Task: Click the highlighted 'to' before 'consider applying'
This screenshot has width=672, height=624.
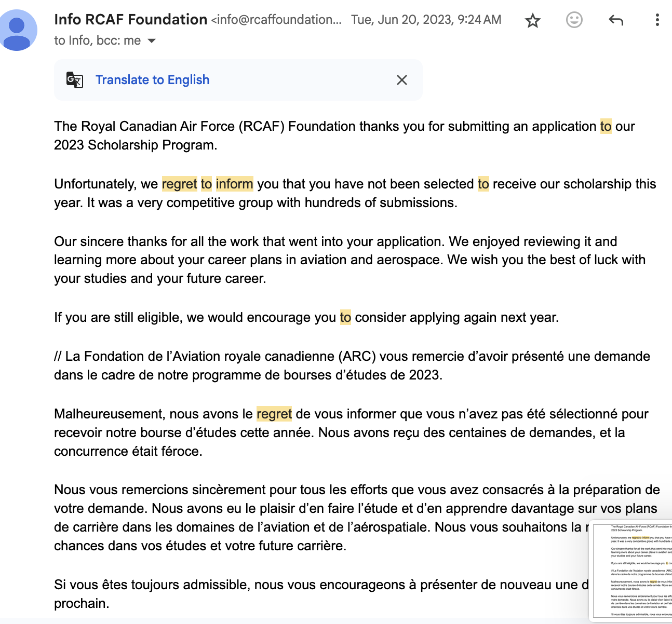Action: (345, 318)
